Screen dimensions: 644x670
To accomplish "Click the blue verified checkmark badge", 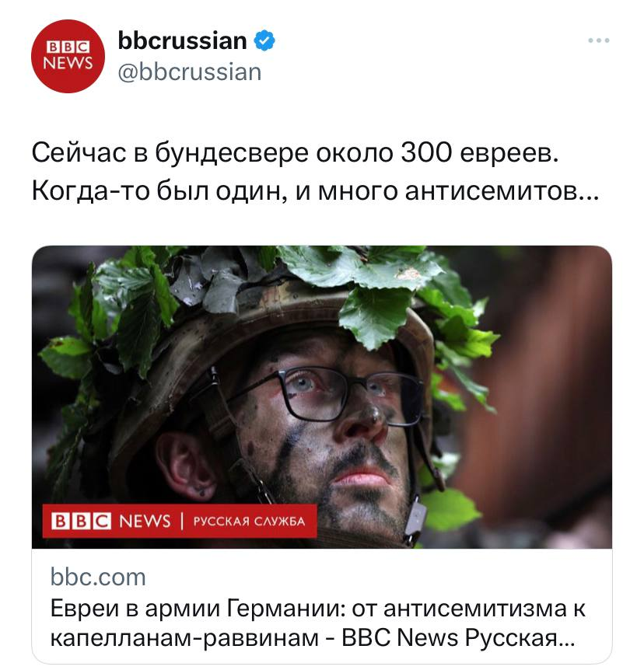I will coord(264,40).
